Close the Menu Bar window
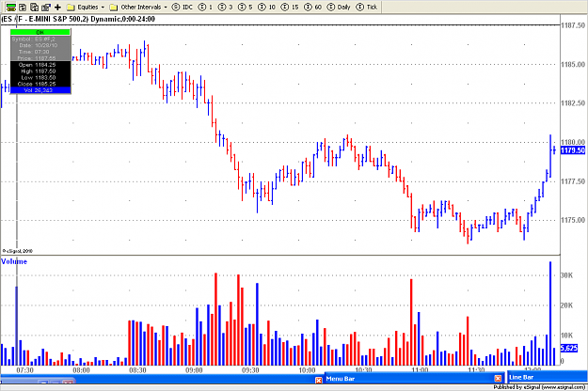The width and height of the screenshot is (588, 391). click(498, 379)
